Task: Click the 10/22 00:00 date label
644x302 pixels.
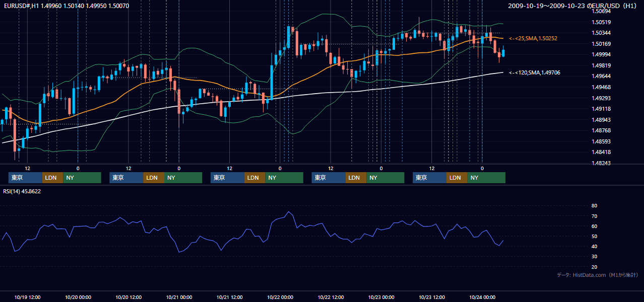Action: coord(280,297)
